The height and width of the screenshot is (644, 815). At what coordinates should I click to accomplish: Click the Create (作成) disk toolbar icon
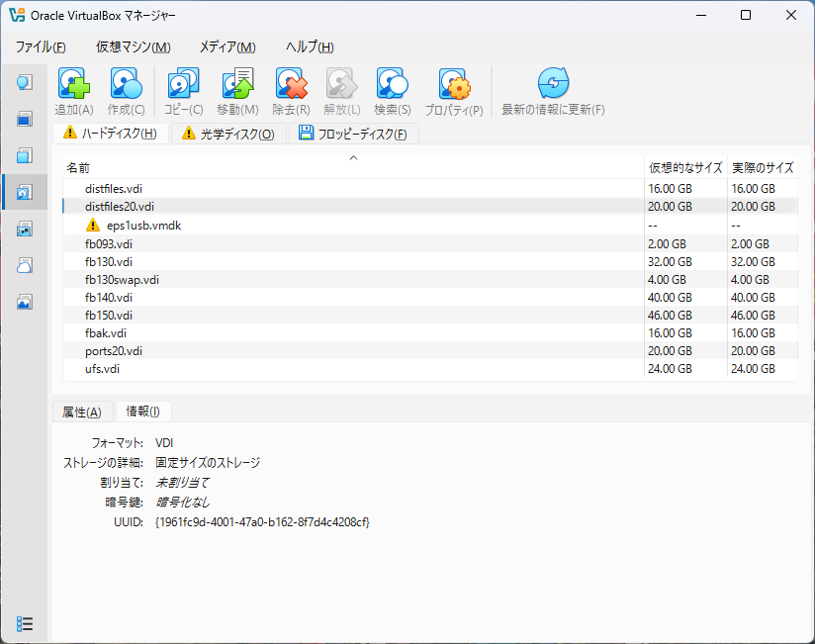126,84
